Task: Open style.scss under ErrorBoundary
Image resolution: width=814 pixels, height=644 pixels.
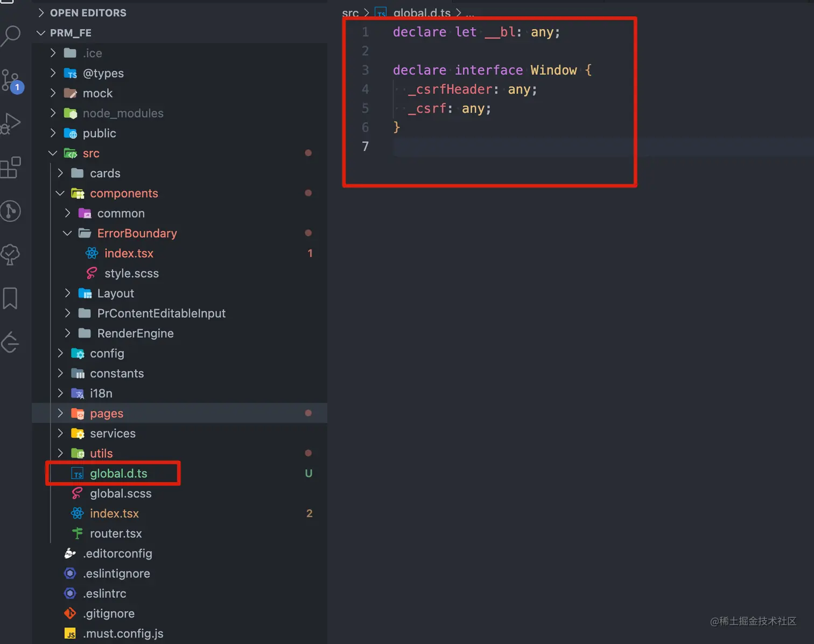Action: tap(131, 274)
